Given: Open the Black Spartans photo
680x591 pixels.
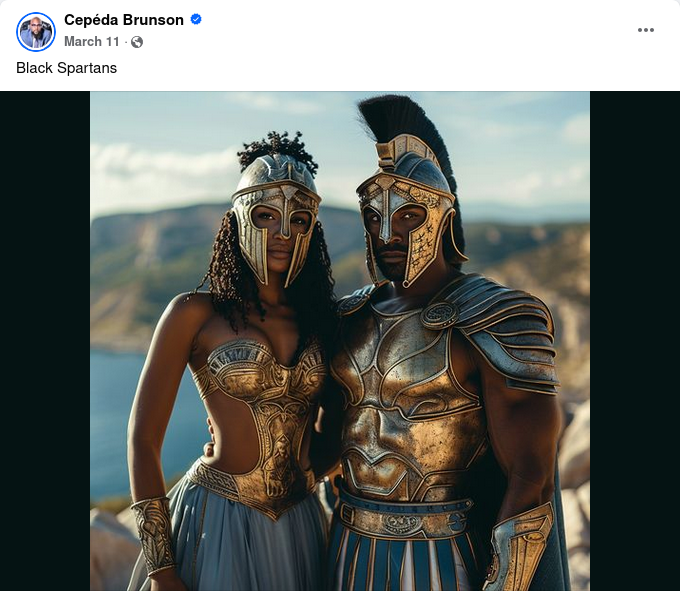Looking at the screenshot, I should pos(340,341).
